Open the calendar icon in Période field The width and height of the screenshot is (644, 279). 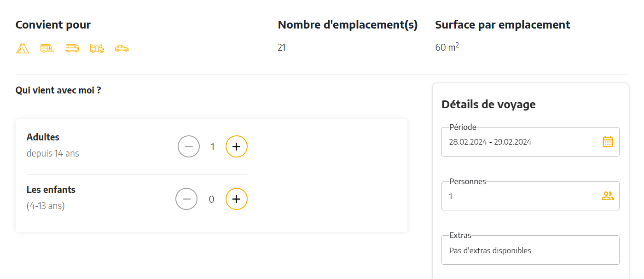(x=608, y=142)
